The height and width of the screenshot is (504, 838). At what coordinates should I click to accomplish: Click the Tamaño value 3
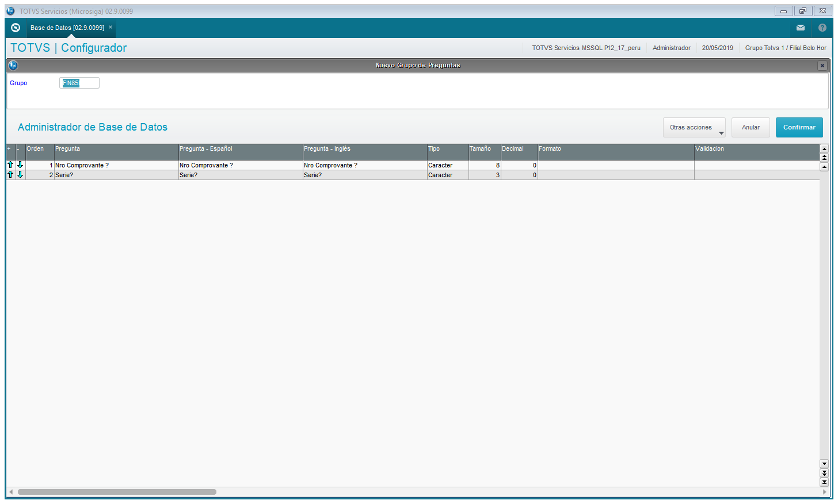pos(485,175)
